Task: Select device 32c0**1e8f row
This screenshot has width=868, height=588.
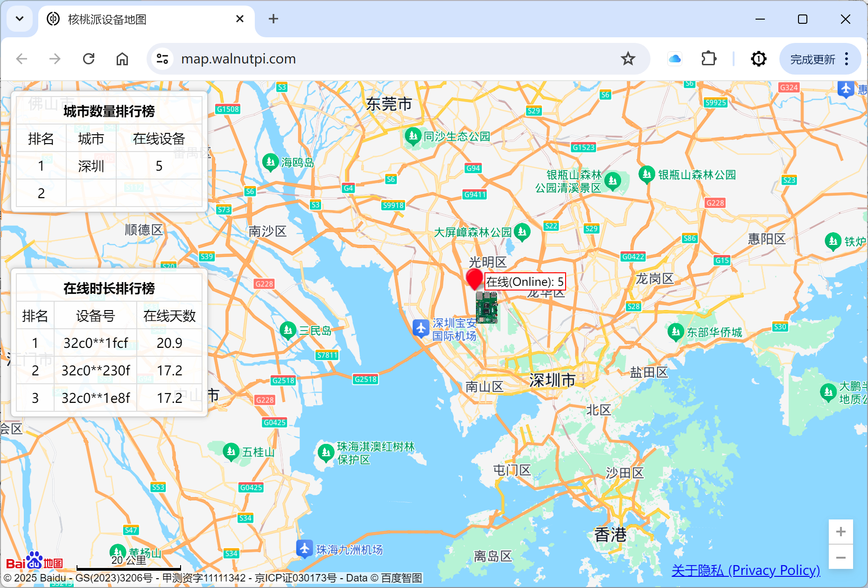Action: coord(109,398)
